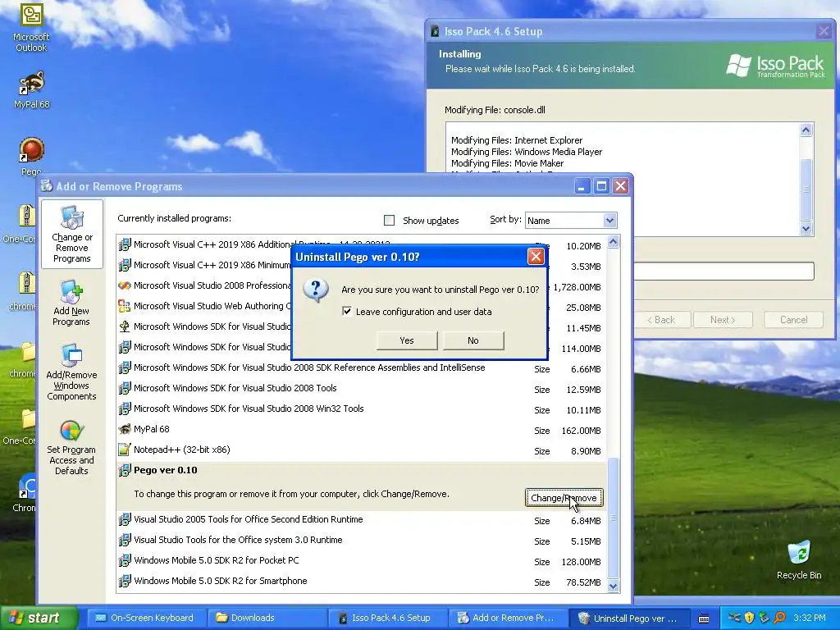The height and width of the screenshot is (630, 840).
Task: Open Pego desktop shortcut icon
Action: pyautogui.click(x=31, y=150)
